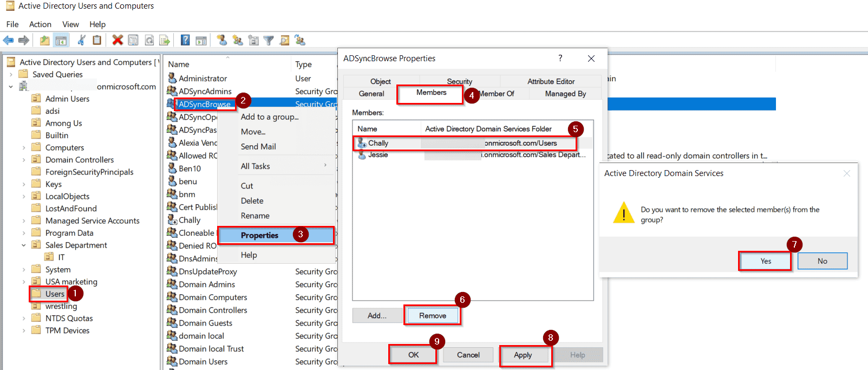The width and height of the screenshot is (868, 370).
Task: Click the ? help button in Properties titlebar
Action: pyautogui.click(x=560, y=58)
